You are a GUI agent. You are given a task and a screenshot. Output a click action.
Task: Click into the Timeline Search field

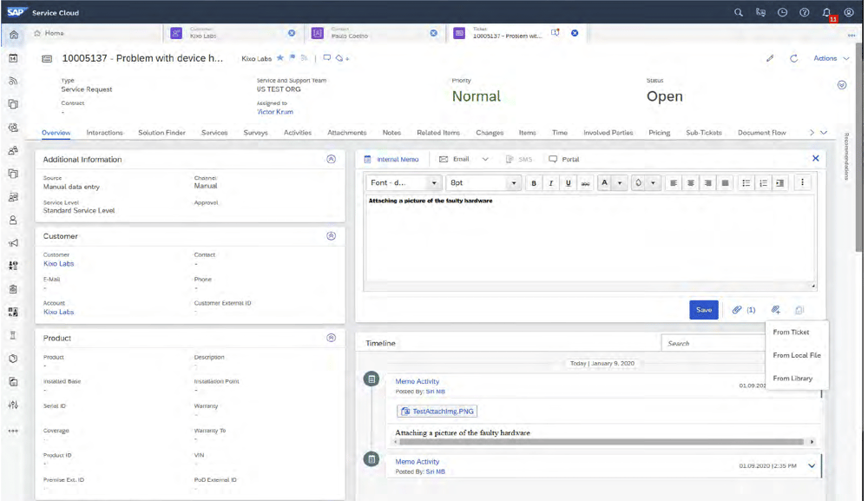pos(714,343)
